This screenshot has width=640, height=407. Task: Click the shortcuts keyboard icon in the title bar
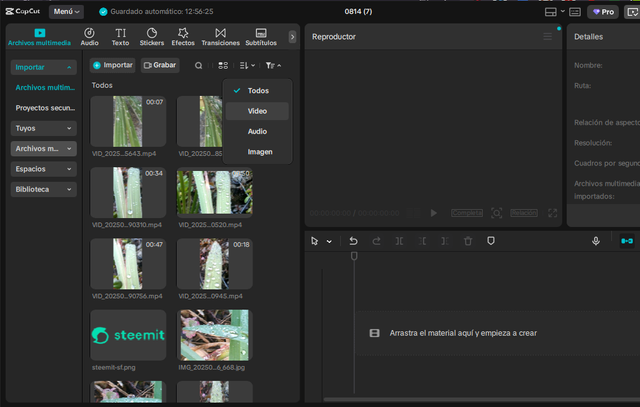pyautogui.click(x=575, y=12)
